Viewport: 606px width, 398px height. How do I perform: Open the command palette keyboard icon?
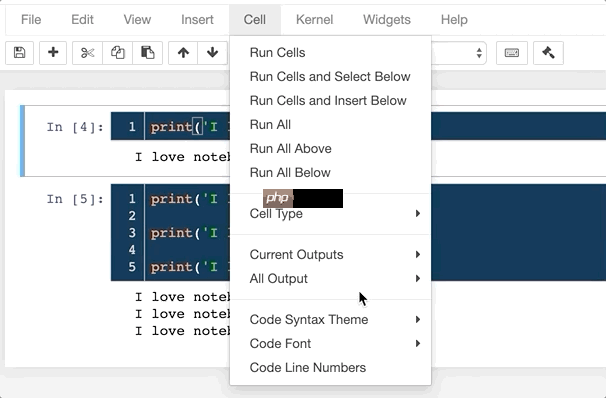(x=512, y=53)
